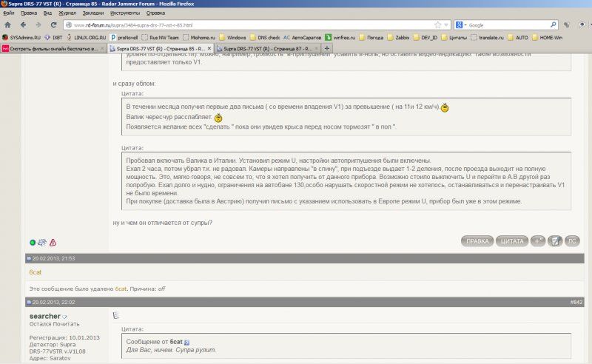
Task: Switch to Смотреть фильмы онлайн tab
Action: [53, 48]
